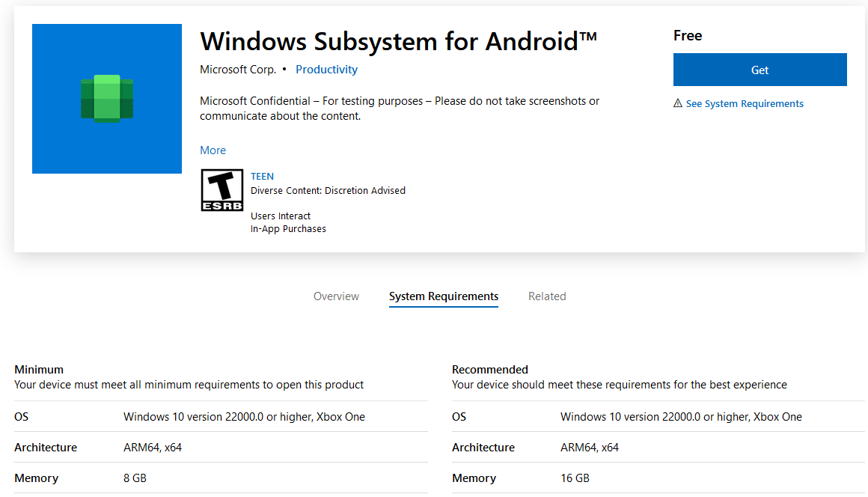Click the Recommended Architecture value ARM64, x64
This screenshot has width=868, height=497.
(590, 447)
